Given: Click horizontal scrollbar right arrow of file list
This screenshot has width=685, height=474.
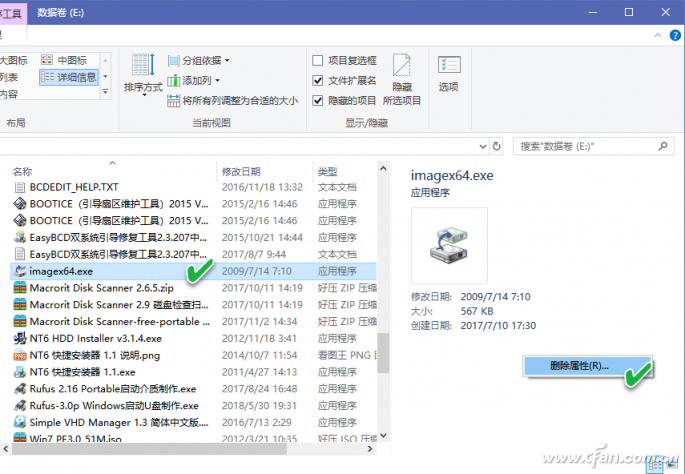Looking at the screenshot, I should point(370,449).
